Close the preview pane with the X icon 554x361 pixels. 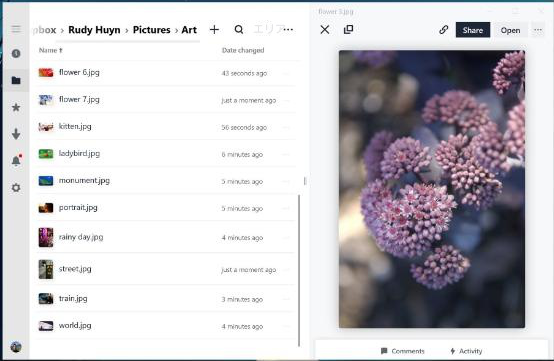point(325,30)
